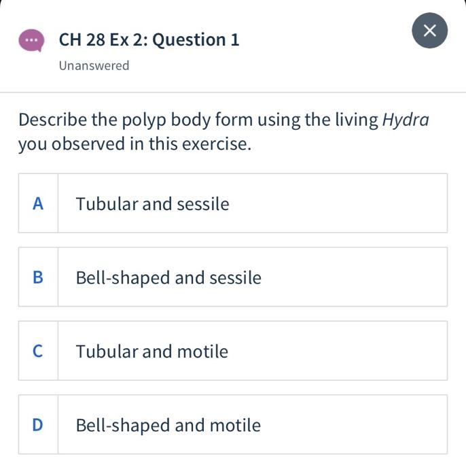Select answer letter C
The height and width of the screenshot is (476, 466).
[x=38, y=351]
